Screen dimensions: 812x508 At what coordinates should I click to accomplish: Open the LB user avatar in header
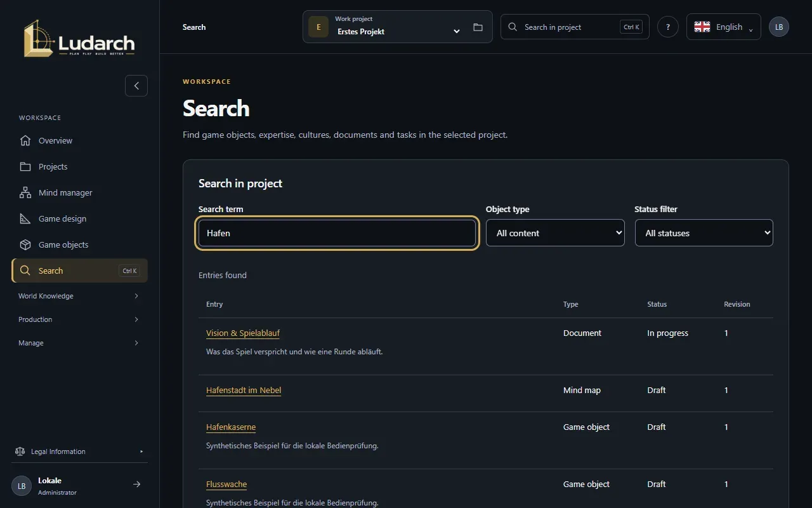(779, 27)
